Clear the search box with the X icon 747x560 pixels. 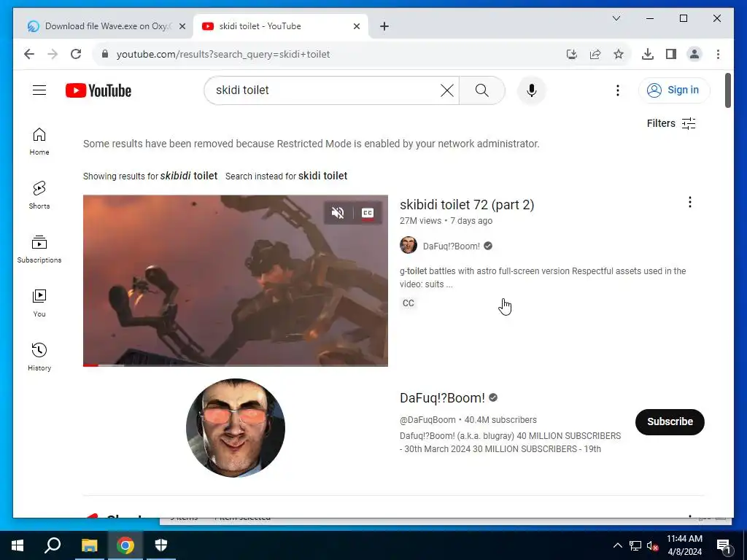click(x=447, y=90)
